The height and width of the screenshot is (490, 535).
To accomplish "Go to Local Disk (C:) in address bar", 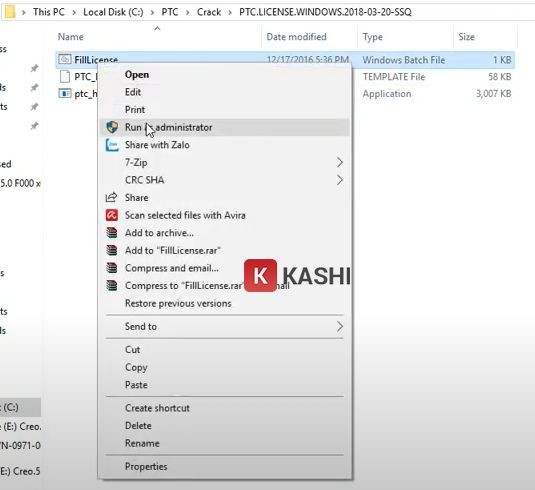I will click(x=113, y=12).
